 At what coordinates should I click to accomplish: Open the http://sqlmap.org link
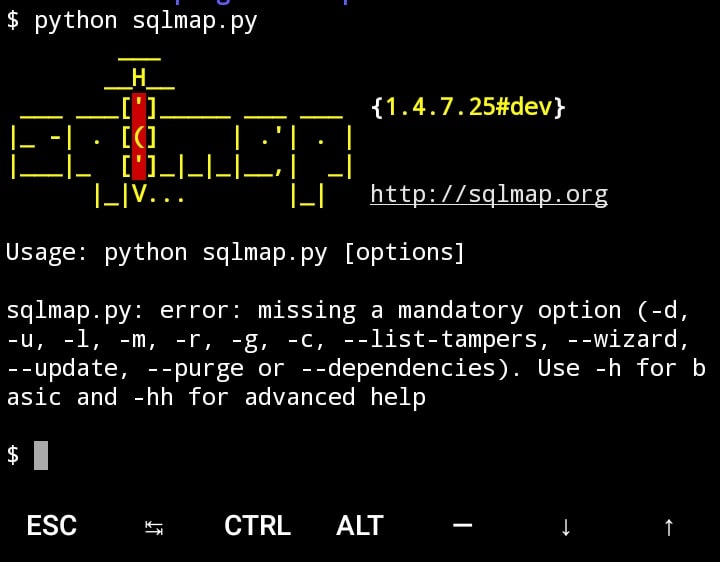[489, 195]
